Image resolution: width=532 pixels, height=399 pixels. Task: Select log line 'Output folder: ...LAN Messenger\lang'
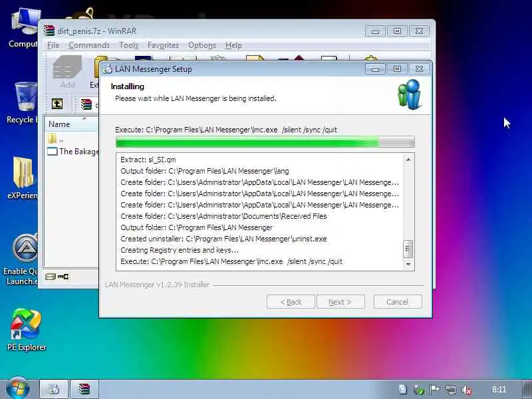[x=205, y=171]
